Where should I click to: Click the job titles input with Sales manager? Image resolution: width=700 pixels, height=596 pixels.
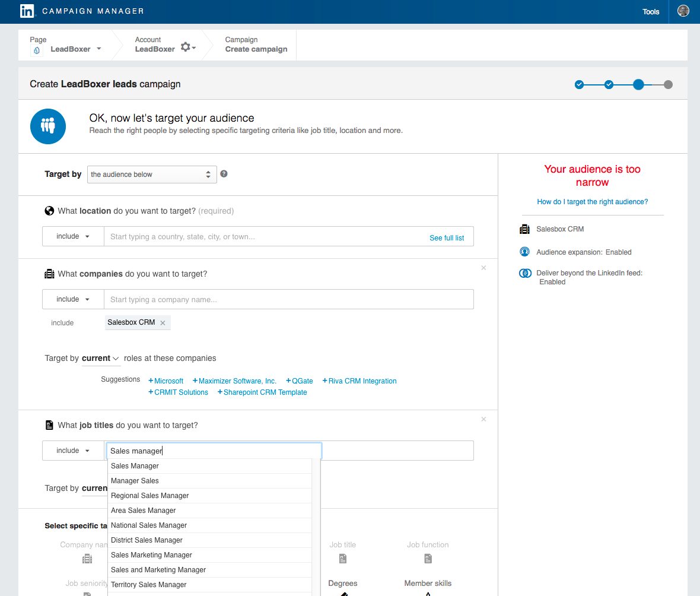pos(214,451)
